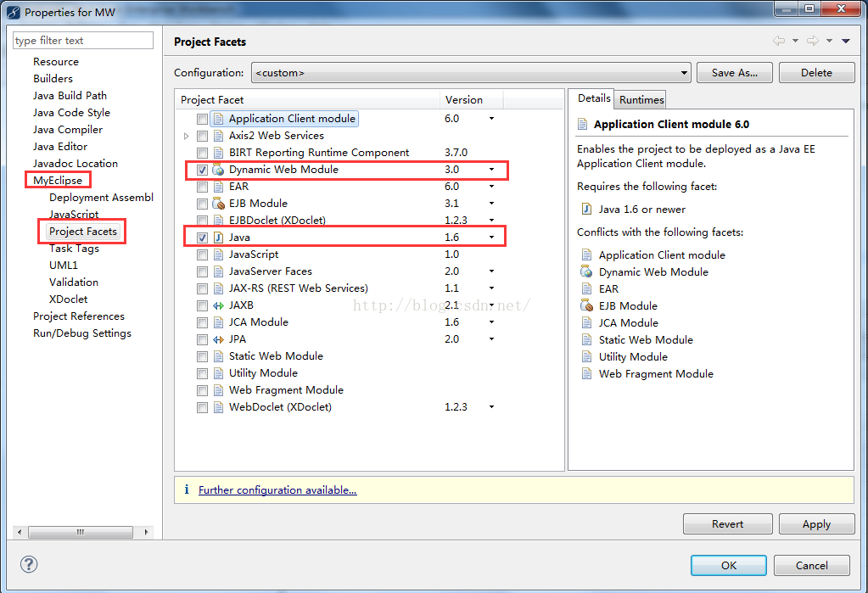Click the Dynamic Web Module facet icon in list
868x593 pixels.
(218, 170)
